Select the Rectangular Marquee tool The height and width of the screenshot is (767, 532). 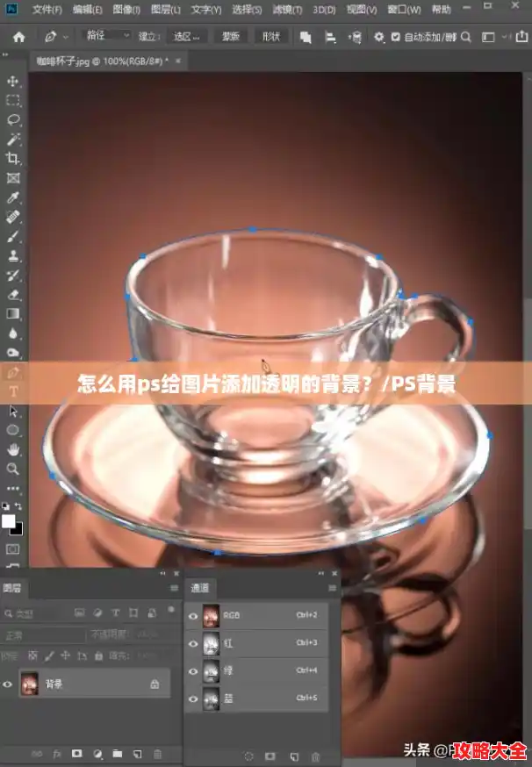pos(13,100)
